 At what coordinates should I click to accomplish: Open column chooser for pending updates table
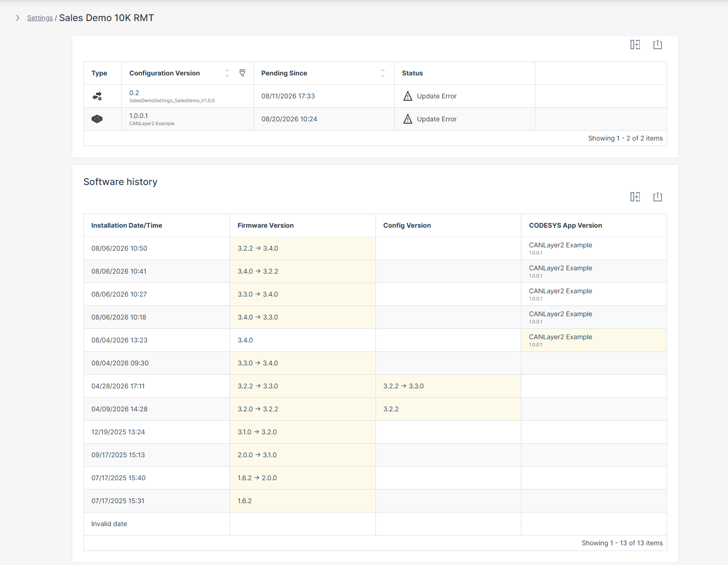pos(635,45)
